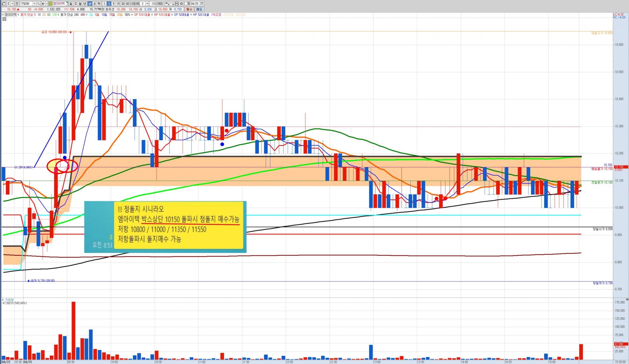
Task: Expand the stock code 179290 dropdown
Action: pos(34,4)
